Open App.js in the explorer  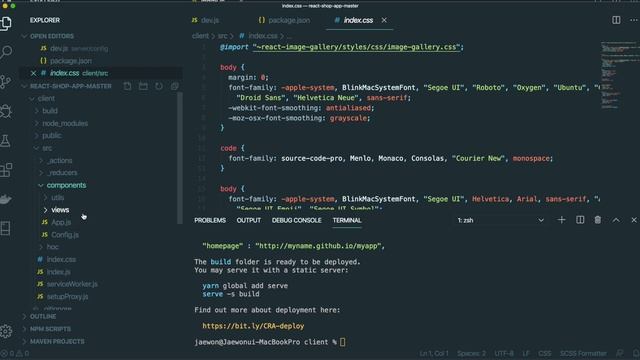61,222
